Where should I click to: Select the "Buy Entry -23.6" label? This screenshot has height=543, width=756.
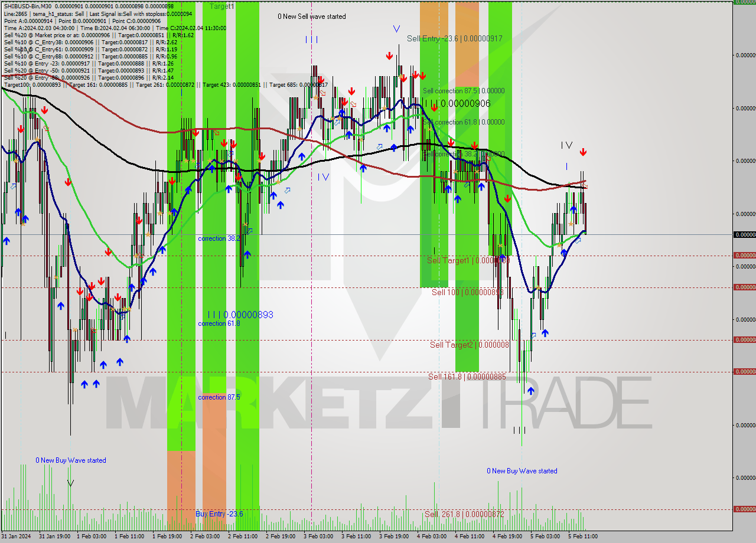(x=219, y=514)
